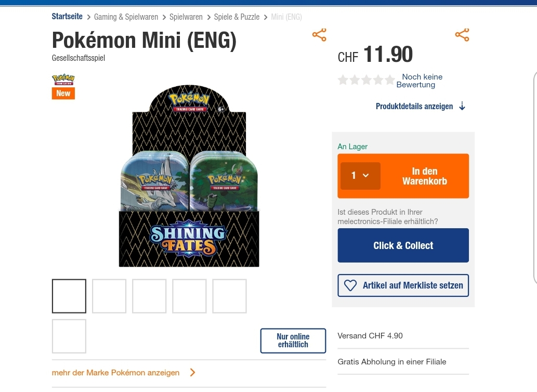Viewport: 537px width, 392px height.
Task: Open the Spiele & Puzzle breadcrumb
Action: (x=237, y=17)
